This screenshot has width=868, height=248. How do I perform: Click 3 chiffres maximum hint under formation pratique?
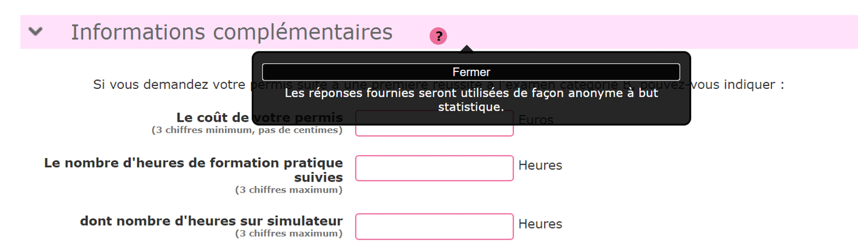point(289,189)
